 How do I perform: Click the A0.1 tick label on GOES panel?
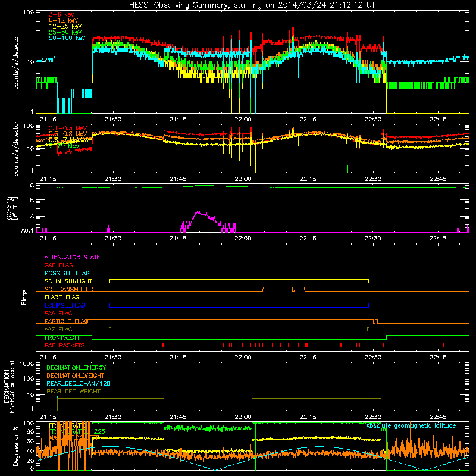click(x=27, y=230)
